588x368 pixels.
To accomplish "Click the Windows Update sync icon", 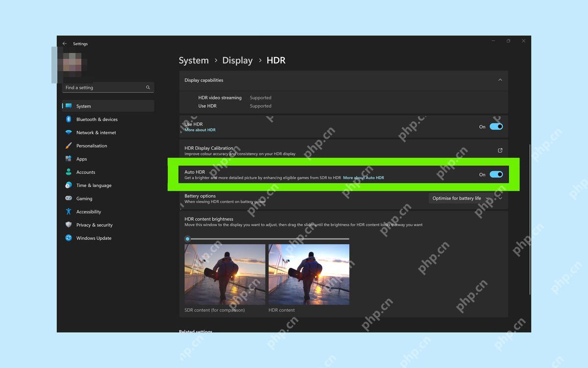I will pyautogui.click(x=69, y=238).
